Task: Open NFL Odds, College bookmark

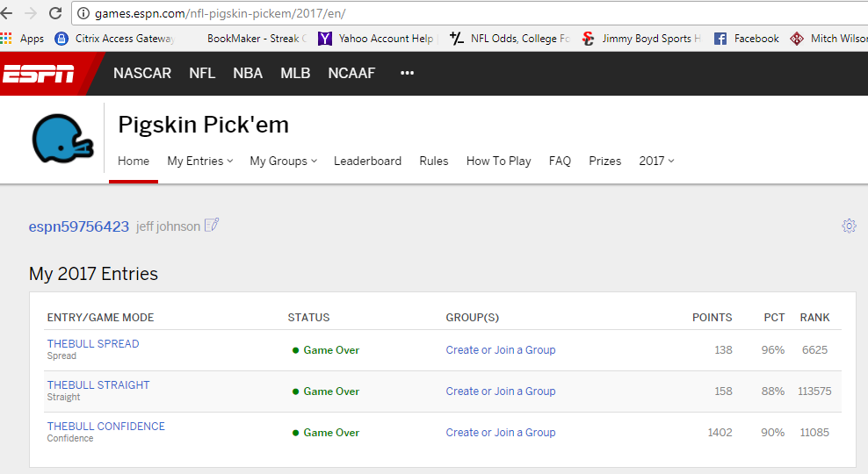Action: (x=510, y=38)
